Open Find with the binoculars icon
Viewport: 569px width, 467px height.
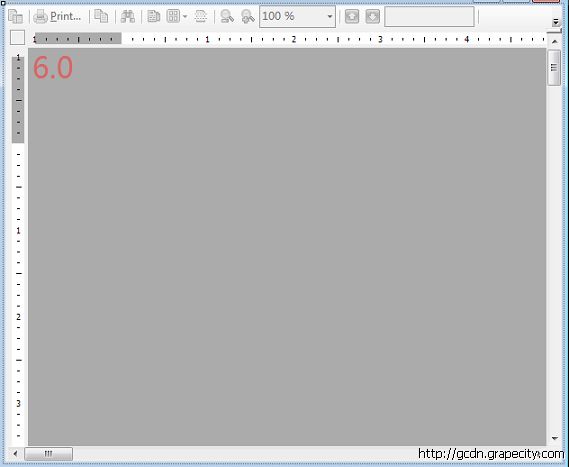(128, 16)
